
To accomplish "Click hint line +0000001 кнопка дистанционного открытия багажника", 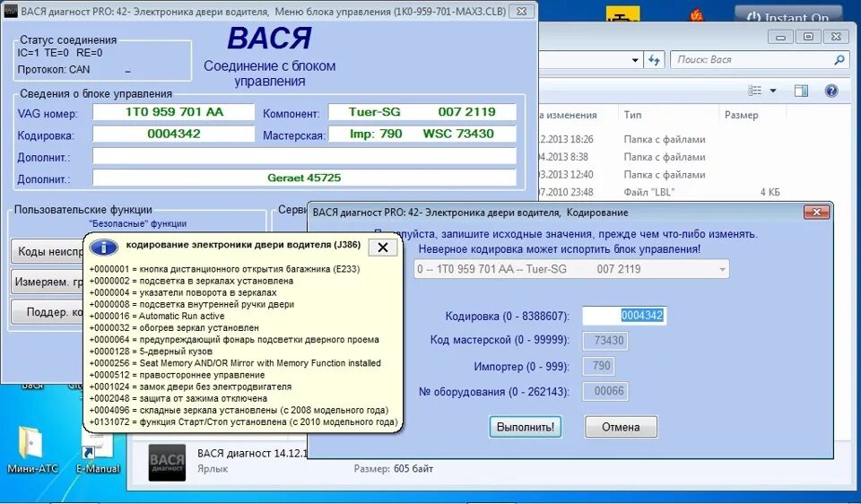I will click(x=224, y=269).
